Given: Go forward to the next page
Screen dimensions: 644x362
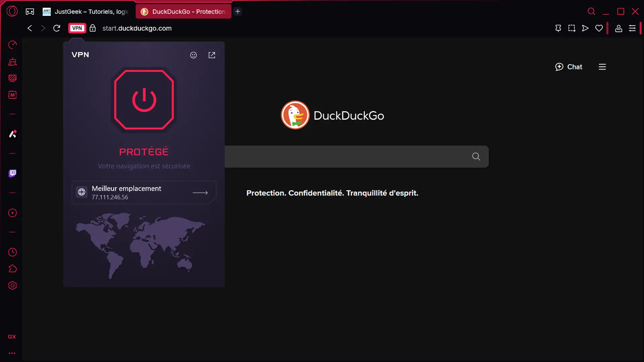Looking at the screenshot, I should click(43, 28).
